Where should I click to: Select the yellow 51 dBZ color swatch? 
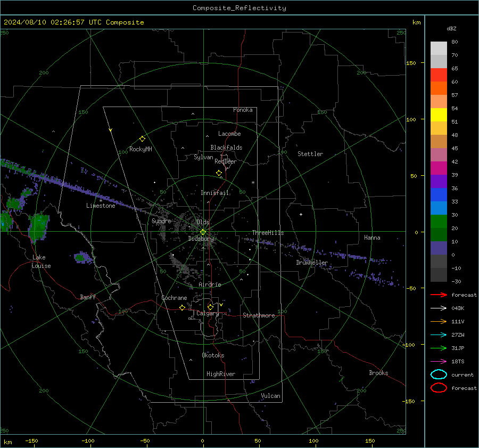(439, 115)
